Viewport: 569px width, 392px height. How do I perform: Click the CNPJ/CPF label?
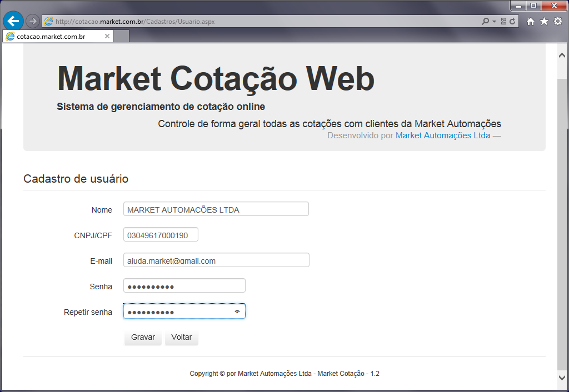(x=93, y=236)
